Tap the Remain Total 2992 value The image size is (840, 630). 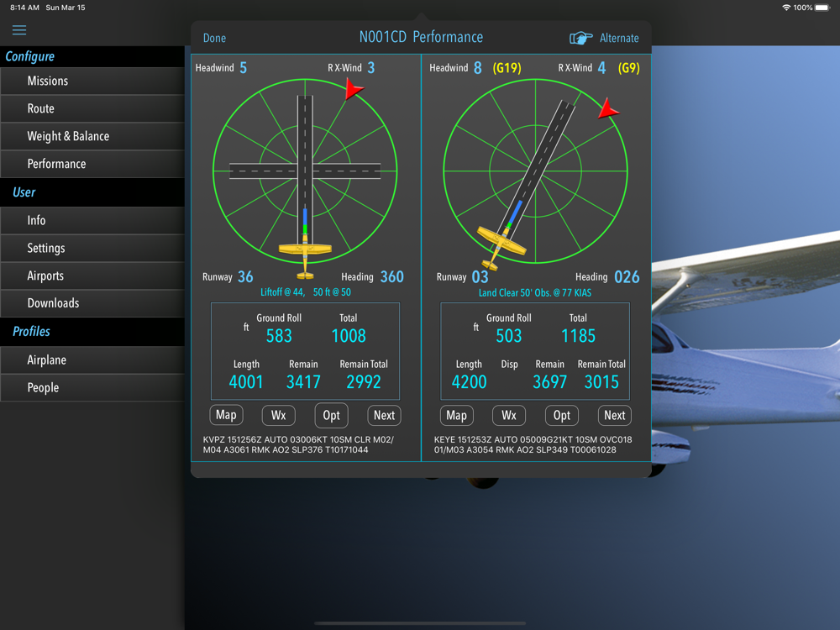click(364, 382)
